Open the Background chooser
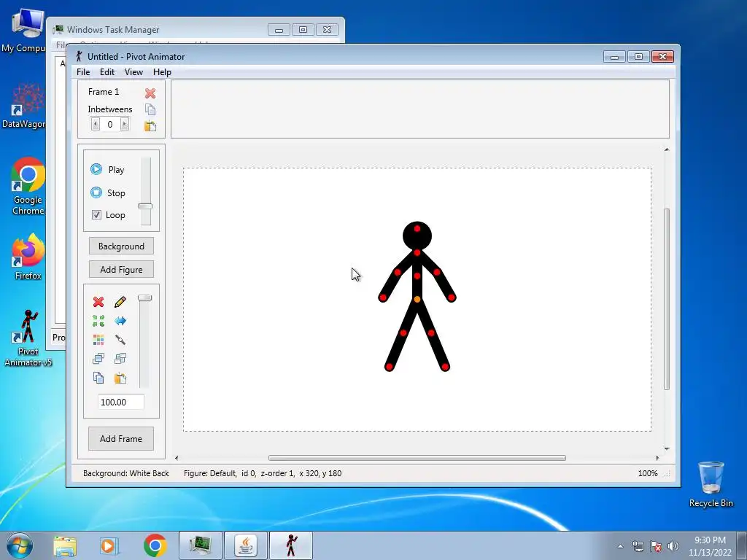747x560 pixels. coord(121,246)
